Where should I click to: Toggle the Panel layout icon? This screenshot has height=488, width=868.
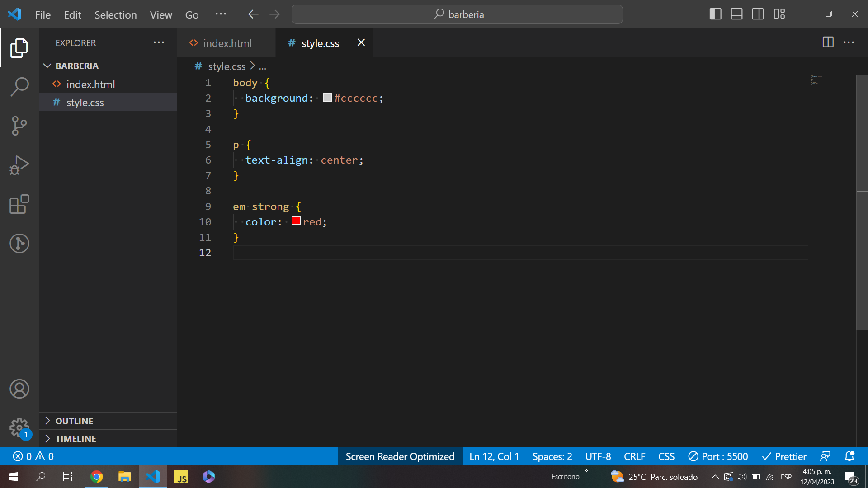(736, 14)
